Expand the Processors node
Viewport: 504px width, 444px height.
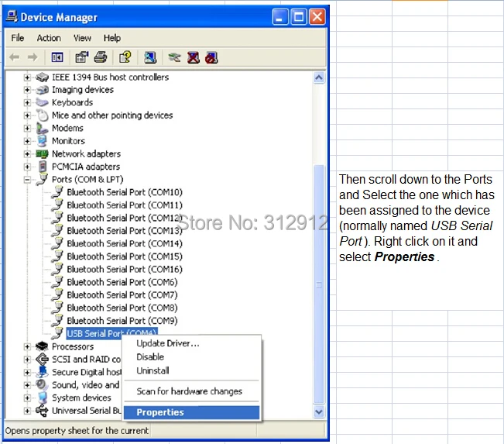pyautogui.click(x=27, y=347)
